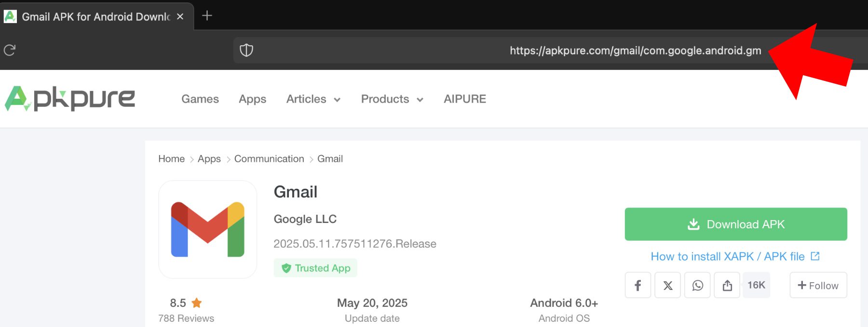Click the Facebook share icon

(x=637, y=285)
